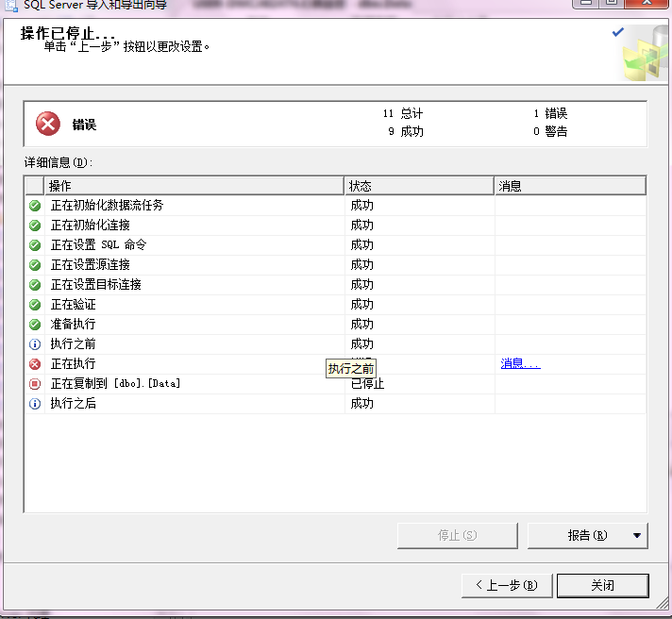Image resolution: width=672 pixels, height=619 pixels.
Task: Click green check icon beside 正在初始化连接
Action: click(x=35, y=226)
